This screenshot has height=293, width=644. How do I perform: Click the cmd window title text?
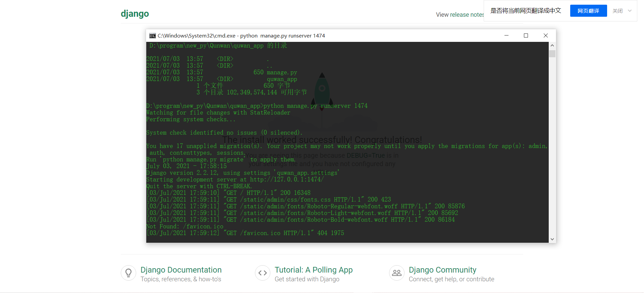click(x=241, y=36)
